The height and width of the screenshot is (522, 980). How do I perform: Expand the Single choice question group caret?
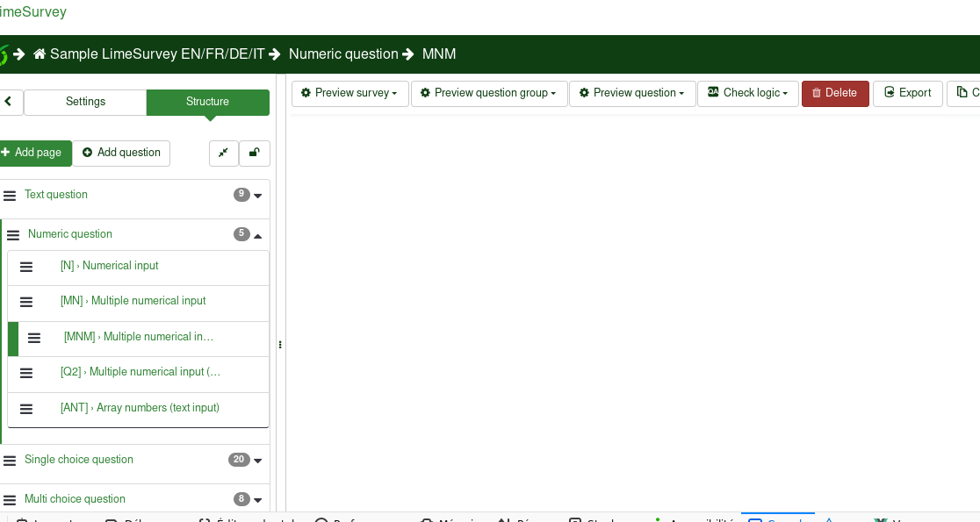pos(257,461)
